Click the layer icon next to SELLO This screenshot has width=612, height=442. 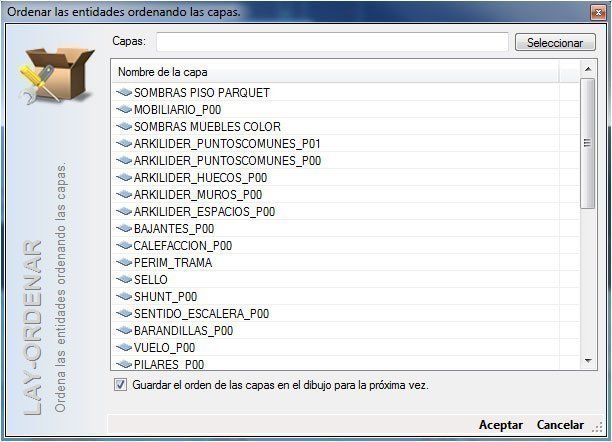124,280
